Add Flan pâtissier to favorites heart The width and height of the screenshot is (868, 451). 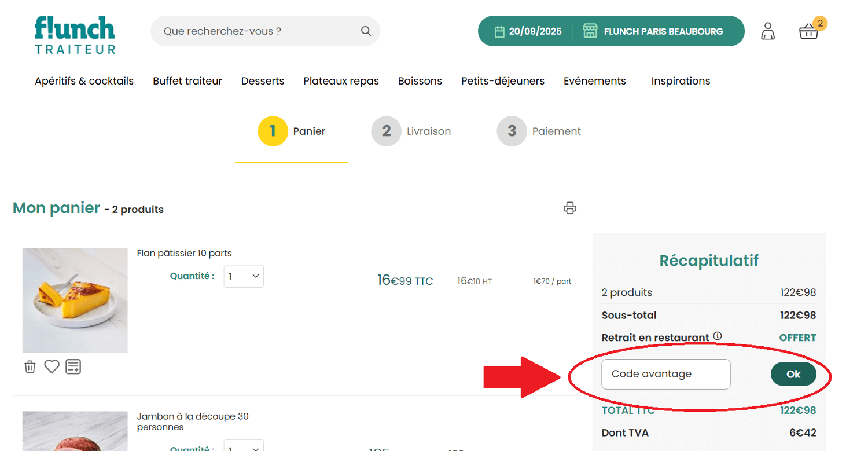pyautogui.click(x=52, y=366)
